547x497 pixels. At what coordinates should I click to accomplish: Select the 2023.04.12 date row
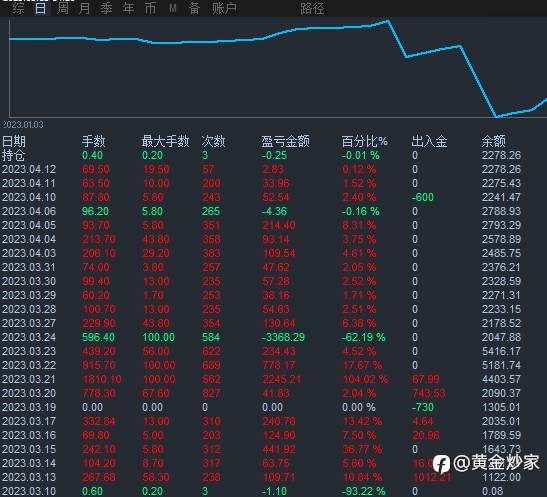(29, 169)
